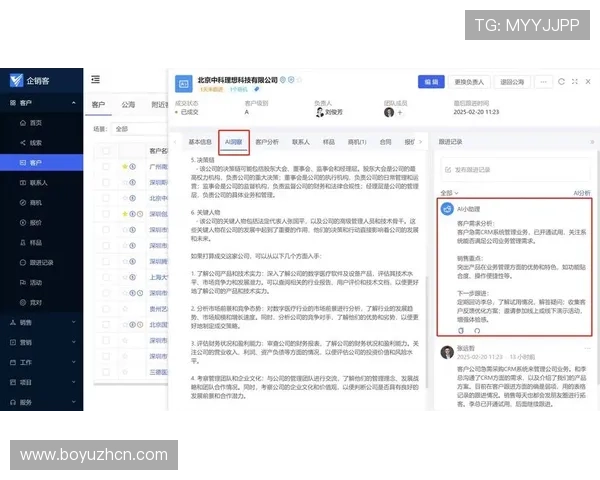Click 更换负责人 button

click(x=469, y=82)
